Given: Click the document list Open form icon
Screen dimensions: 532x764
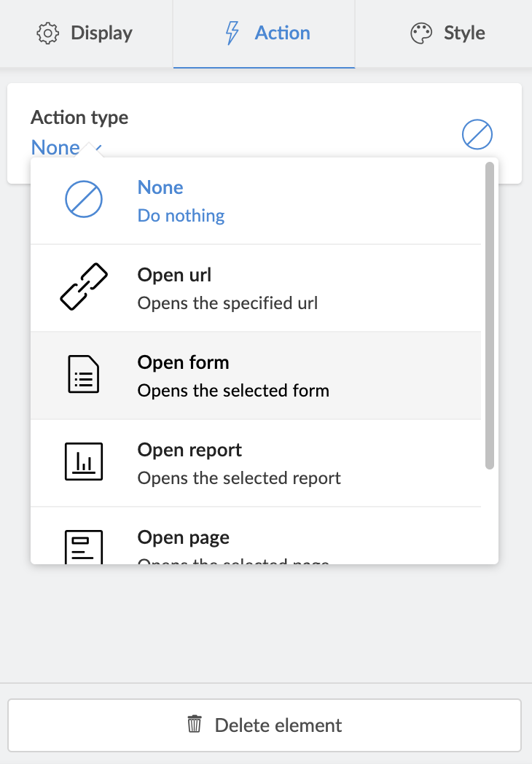Looking at the screenshot, I should (83, 375).
